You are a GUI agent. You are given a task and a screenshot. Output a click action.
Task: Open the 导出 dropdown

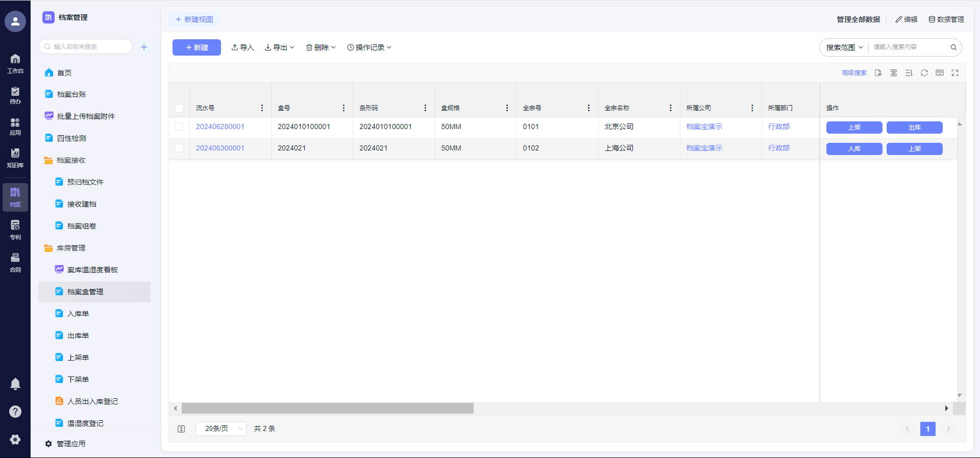coord(279,47)
